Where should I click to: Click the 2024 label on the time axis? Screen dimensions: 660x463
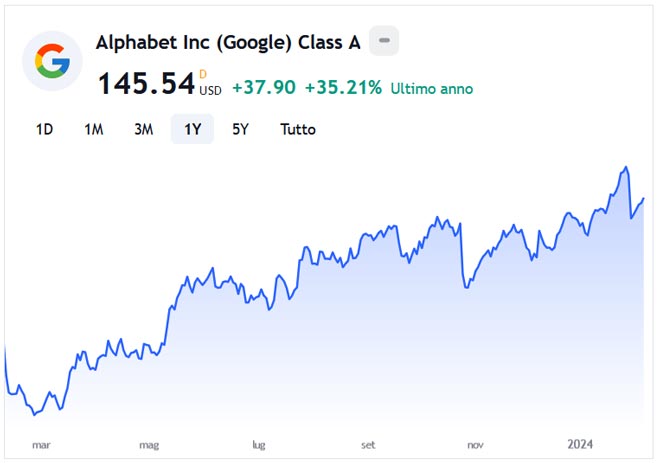[581, 444]
